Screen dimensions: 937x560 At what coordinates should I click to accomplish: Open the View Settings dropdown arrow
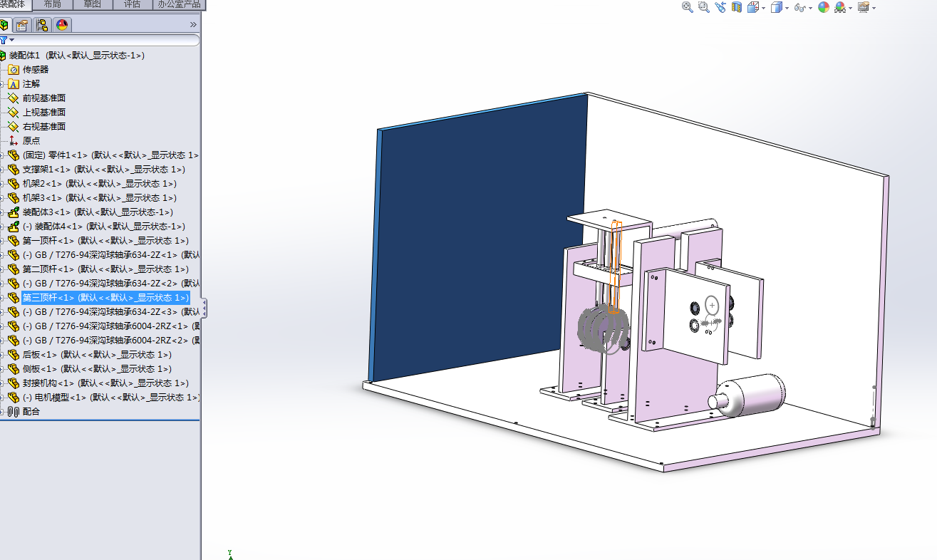(874, 8)
